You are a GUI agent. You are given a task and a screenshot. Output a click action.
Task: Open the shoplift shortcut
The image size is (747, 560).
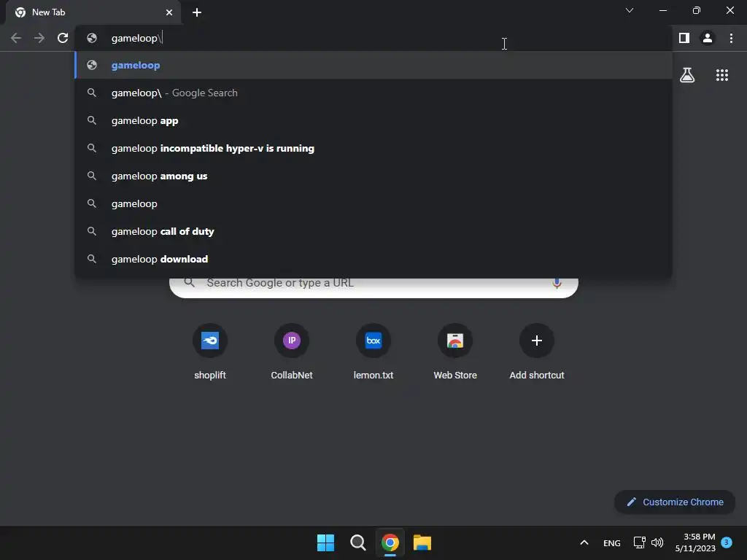[210, 351]
